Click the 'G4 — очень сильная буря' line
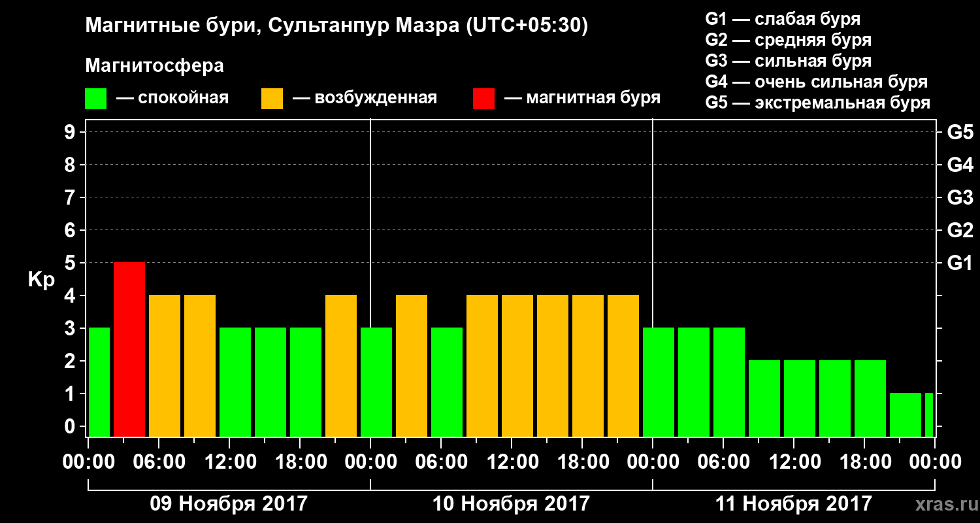The width and height of the screenshot is (980, 523). tap(817, 82)
